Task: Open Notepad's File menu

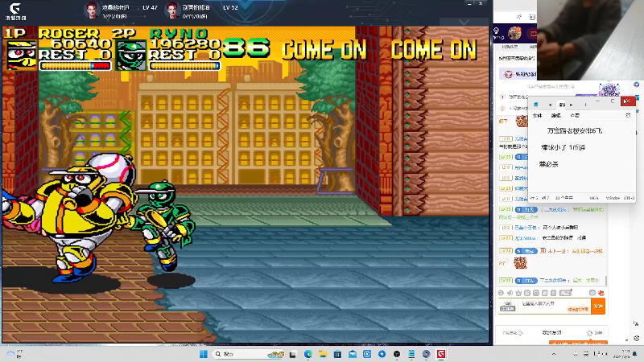Action: 537,115
